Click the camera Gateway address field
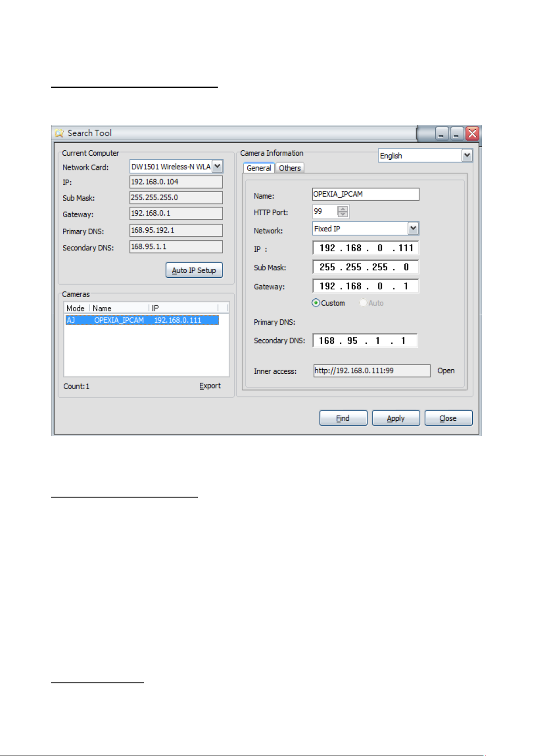The width and height of the screenshot is (535, 756). (365, 286)
